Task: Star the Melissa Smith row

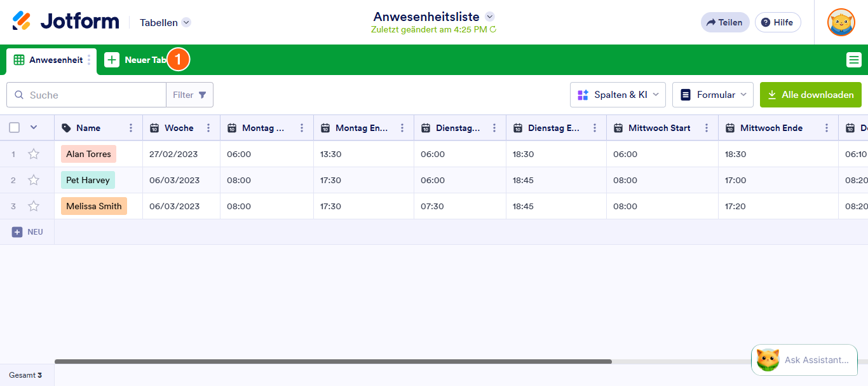Action: click(34, 206)
